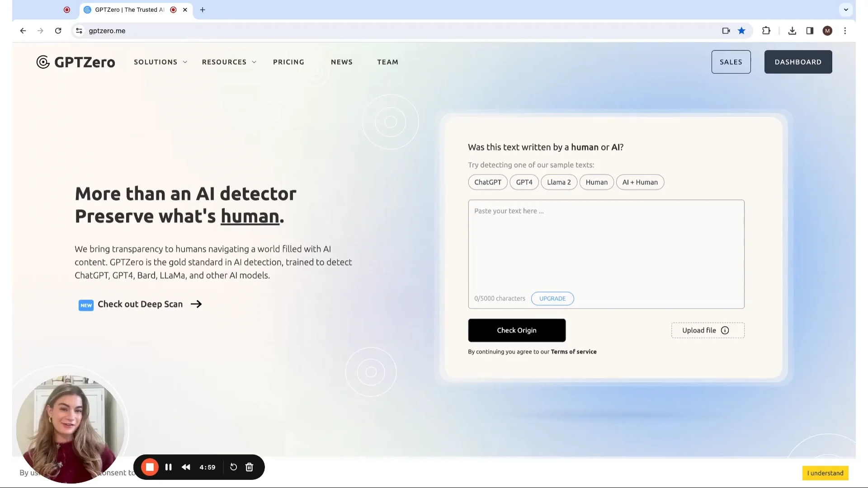This screenshot has width=868, height=488.
Task: Click the Upload file info icon
Action: point(725,330)
